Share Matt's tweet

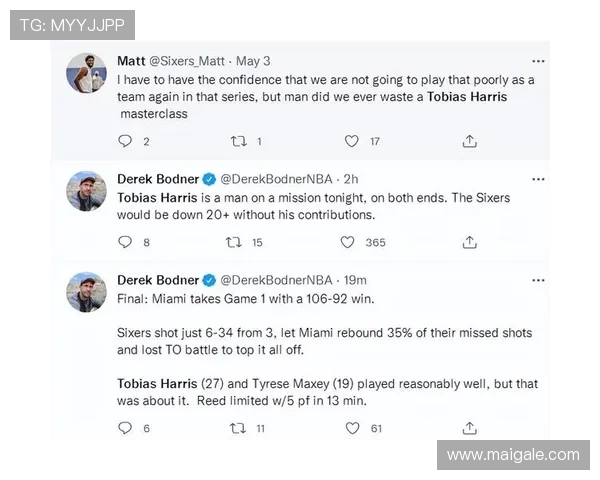pyautogui.click(x=469, y=141)
